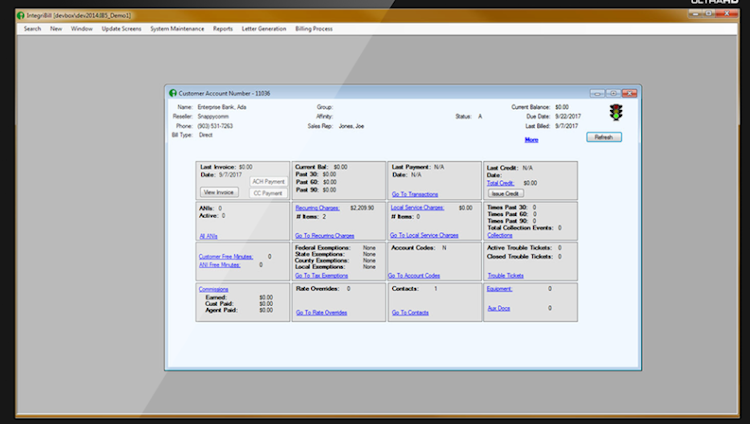This screenshot has width=750, height=424.
Task: Click the phone number (903) 531-7263
Action: coord(215,126)
